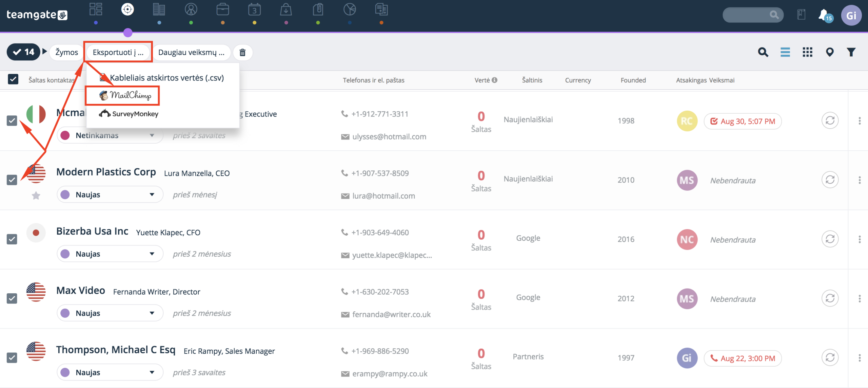Screen dimensions: 868x388
Task: Uncheck Modern Plastics Corp checkbox
Action: (12, 180)
